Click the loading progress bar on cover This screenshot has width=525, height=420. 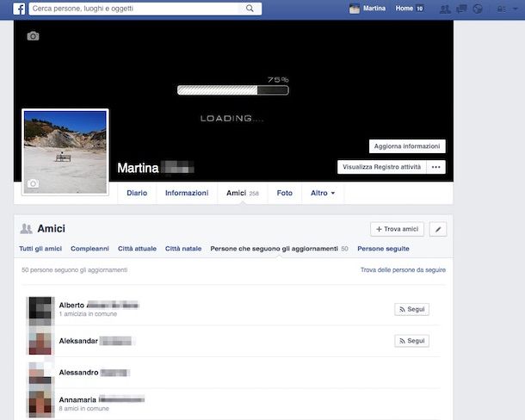(x=232, y=90)
